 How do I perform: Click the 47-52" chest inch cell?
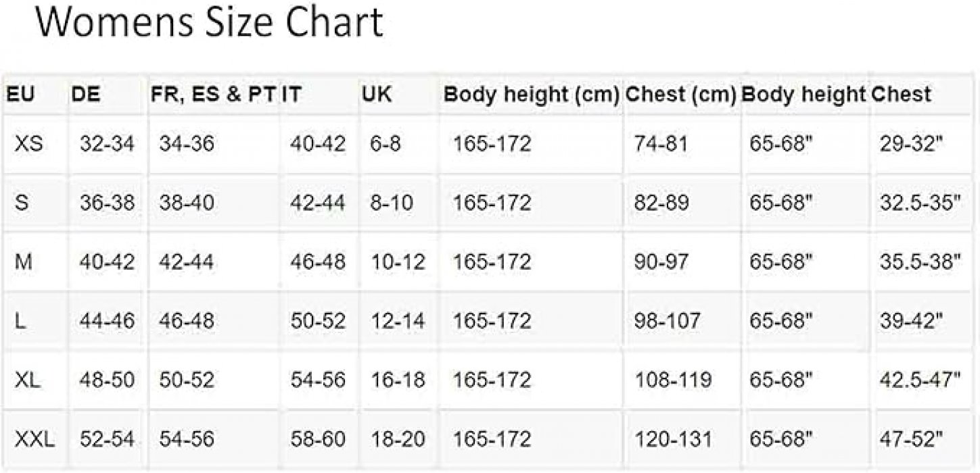[x=911, y=440]
